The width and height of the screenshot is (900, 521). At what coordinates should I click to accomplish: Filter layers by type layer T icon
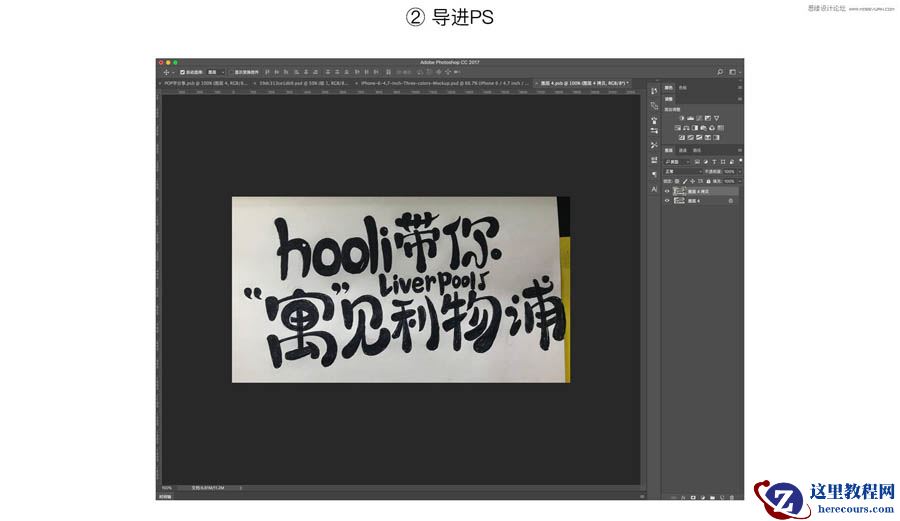[714, 162]
